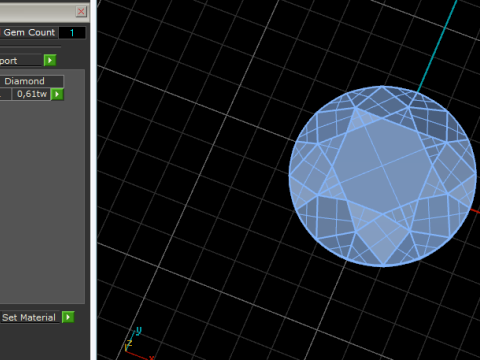
Task: Click the Gem Count label
Action: coord(29,33)
